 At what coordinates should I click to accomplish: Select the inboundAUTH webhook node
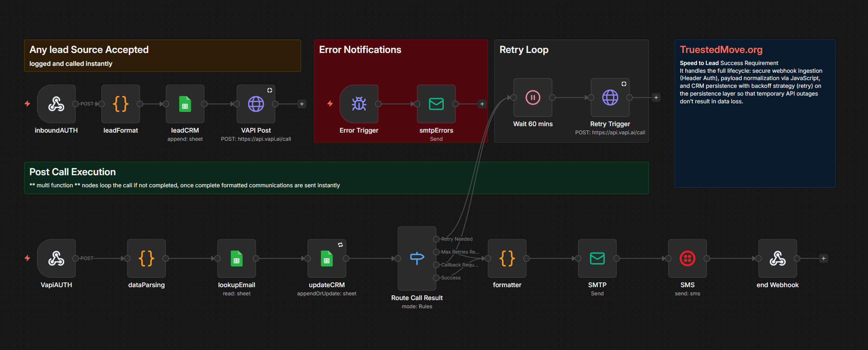click(x=56, y=104)
